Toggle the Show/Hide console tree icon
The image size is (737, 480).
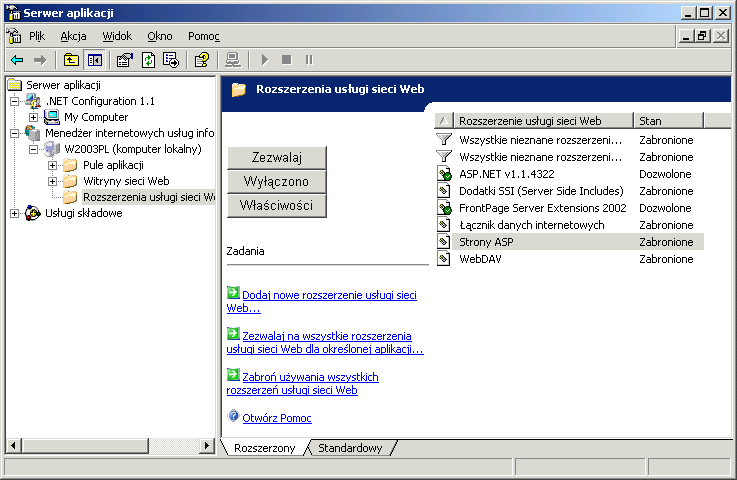pyautogui.click(x=94, y=60)
